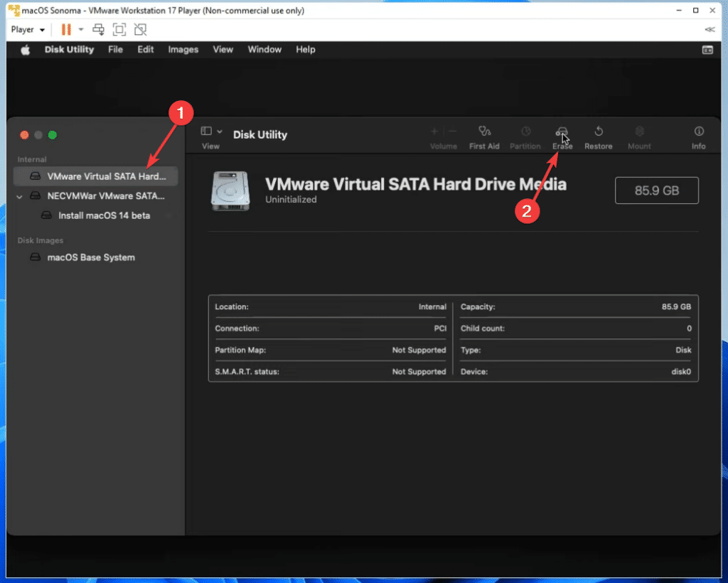Select VMware Virtual SATA Hard drive in sidebar

point(96,176)
